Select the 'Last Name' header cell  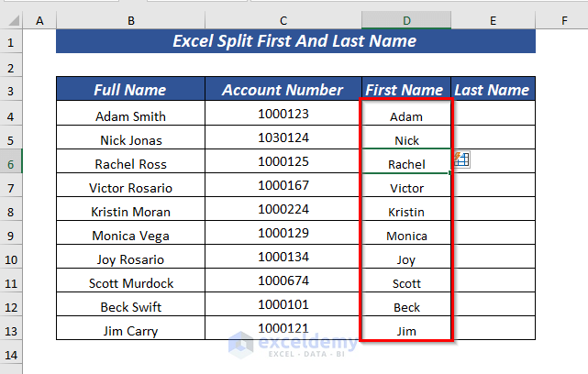tap(493, 90)
